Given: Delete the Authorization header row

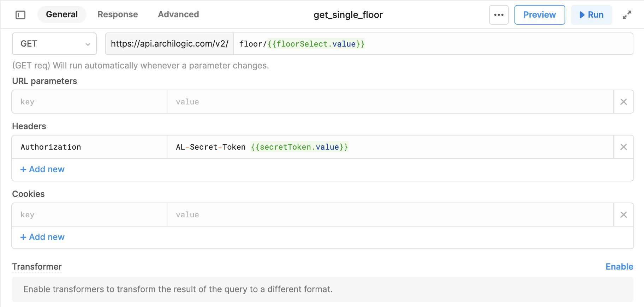Looking at the screenshot, I should [624, 147].
